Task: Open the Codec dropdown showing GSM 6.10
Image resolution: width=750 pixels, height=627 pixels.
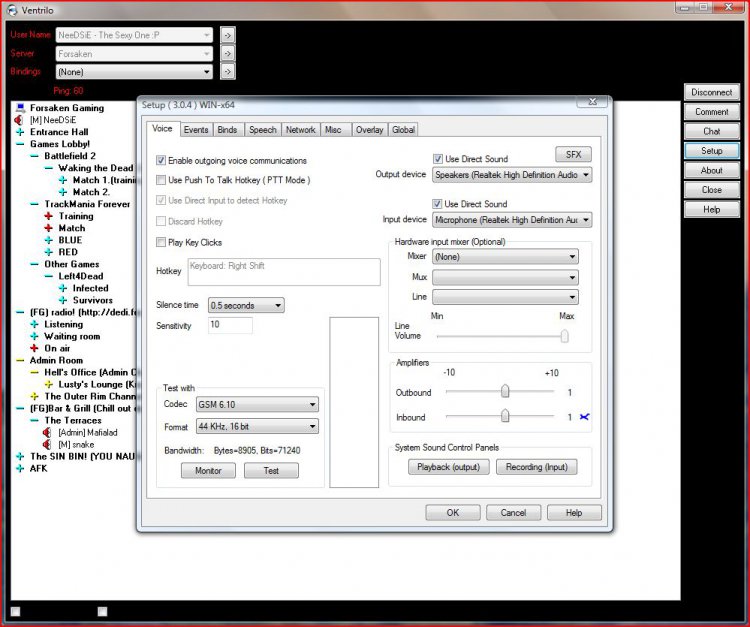Action: tap(257, 405)
